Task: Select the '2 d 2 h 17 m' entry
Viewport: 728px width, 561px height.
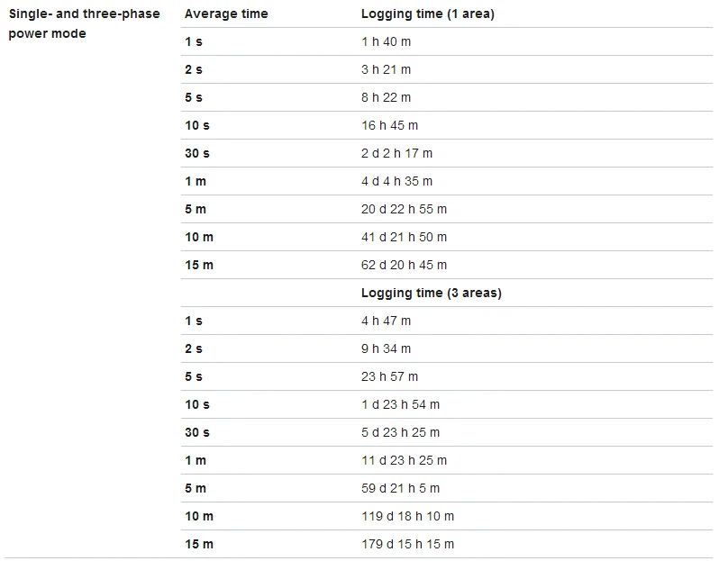Action: pos(396,153)
